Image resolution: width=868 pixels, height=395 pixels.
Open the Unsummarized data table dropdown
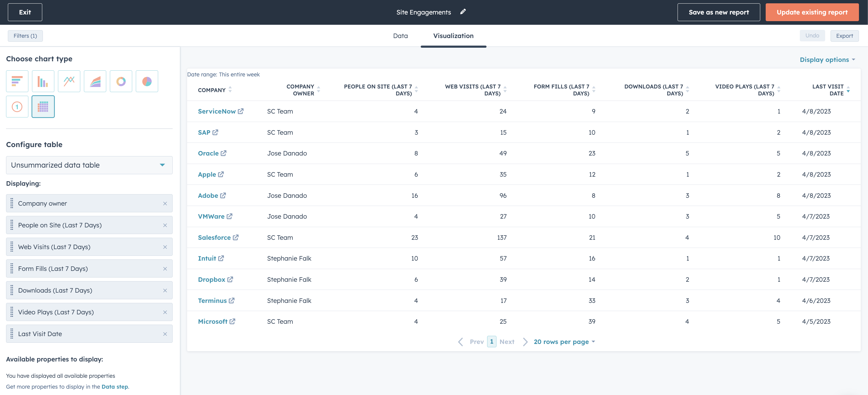coord(89,165)
